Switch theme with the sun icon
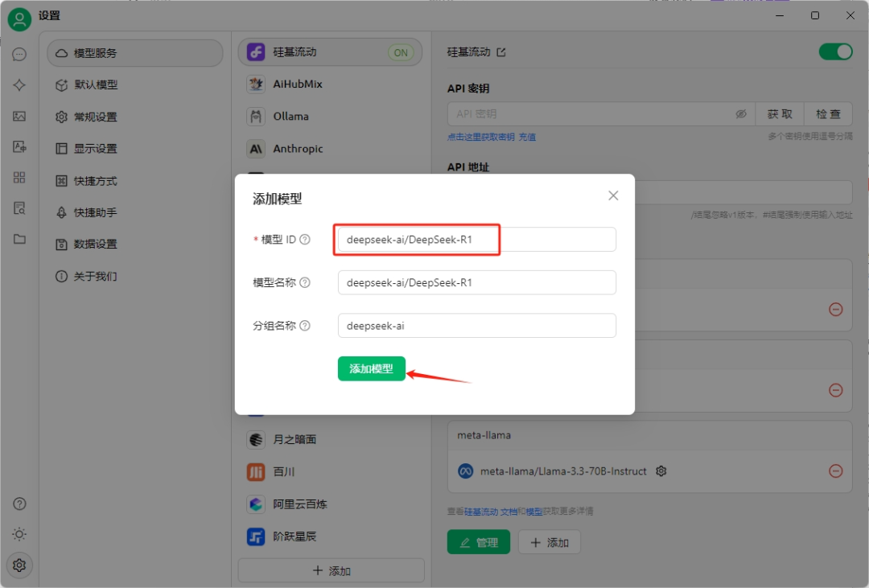 (x=19, y=534)
